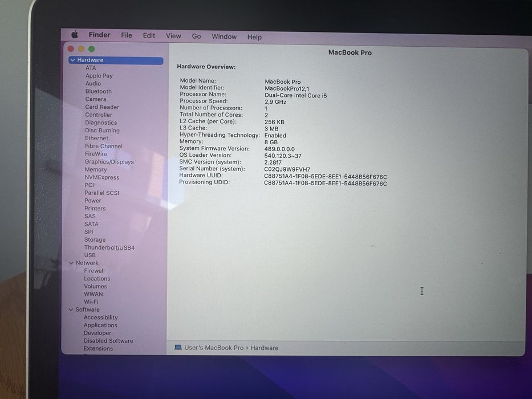Select Controller in the sidebar
This screenshot has width=532, height=399.
tap(99, 115)
